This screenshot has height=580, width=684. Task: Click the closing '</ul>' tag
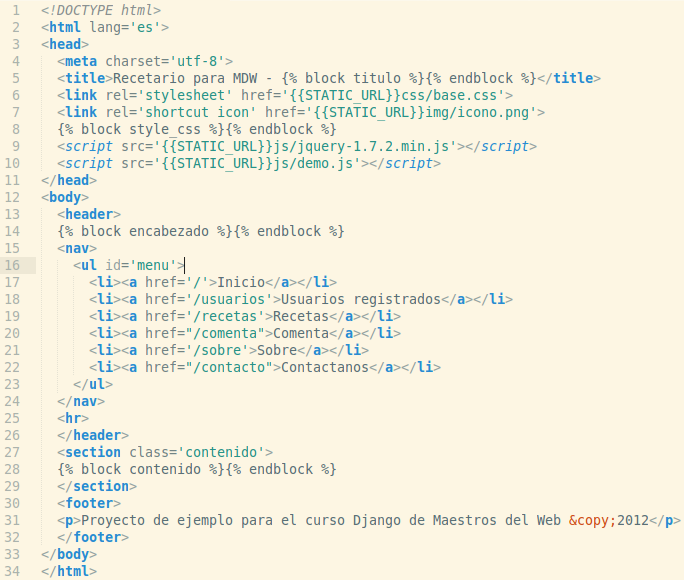pyautogui.click(x=93, y=384)
